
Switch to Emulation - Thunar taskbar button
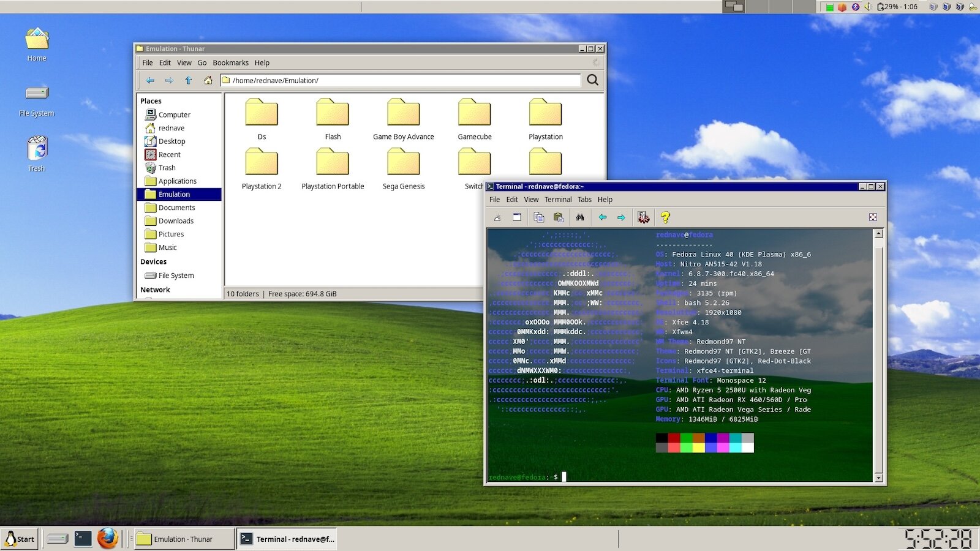pyautogui.click(x=184, y=539)
